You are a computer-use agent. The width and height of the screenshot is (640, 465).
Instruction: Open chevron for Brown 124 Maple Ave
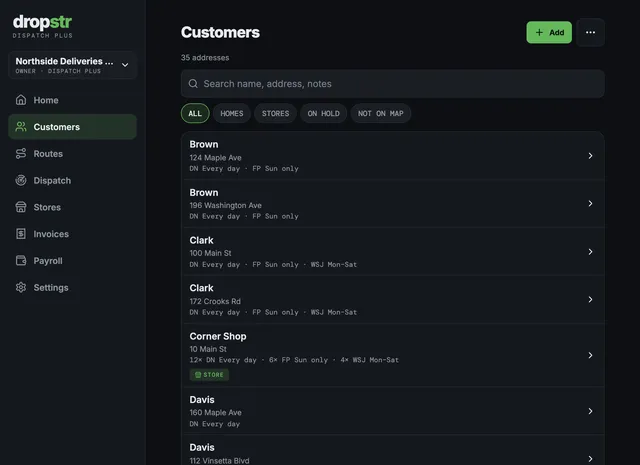(x=590, y=156)
